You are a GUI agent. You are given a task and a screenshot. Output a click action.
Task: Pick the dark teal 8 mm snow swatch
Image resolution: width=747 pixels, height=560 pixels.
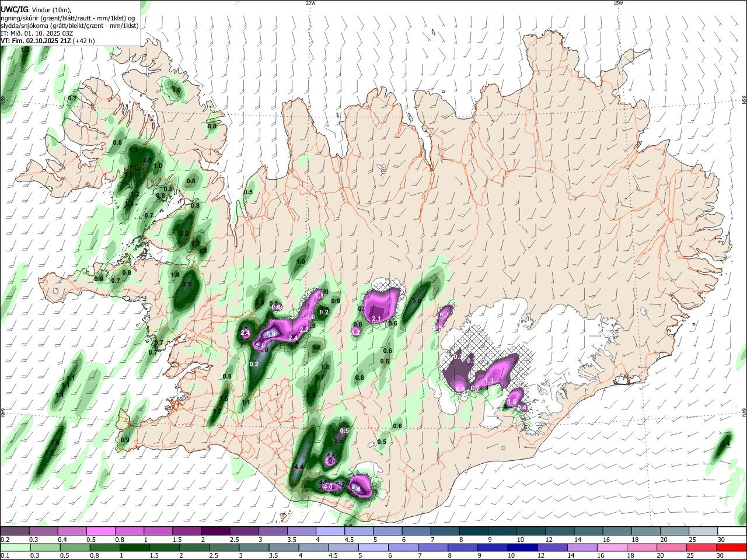(474, 531)
